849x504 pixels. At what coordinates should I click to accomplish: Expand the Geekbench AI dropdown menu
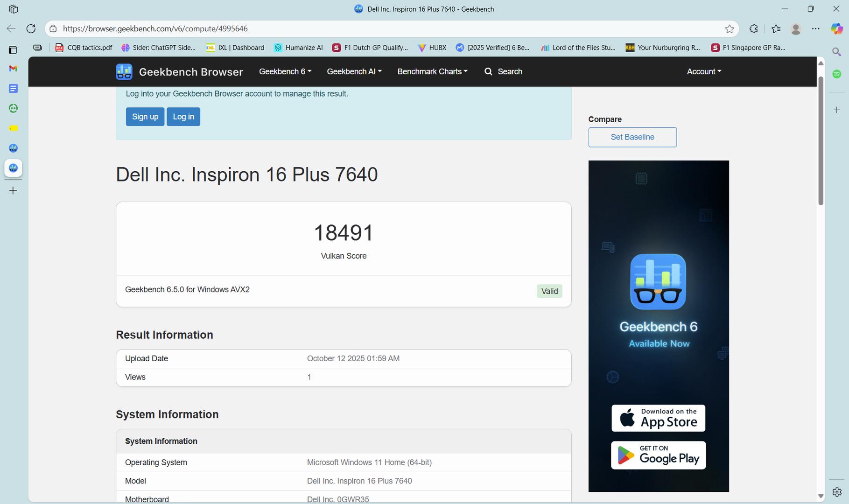pos(354,71)
